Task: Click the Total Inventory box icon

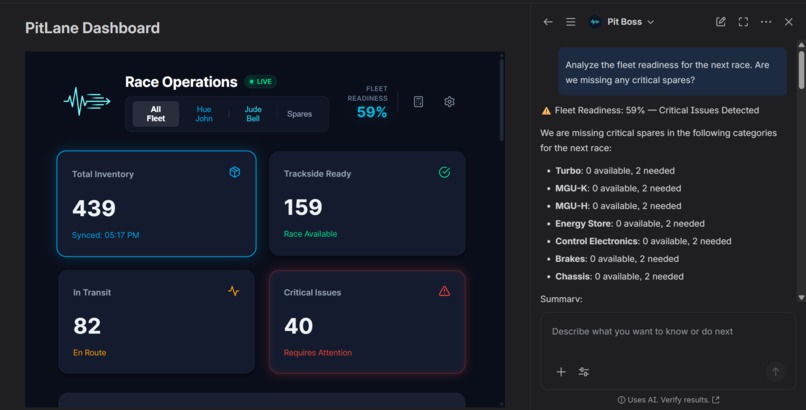Action: pos(234,172)
